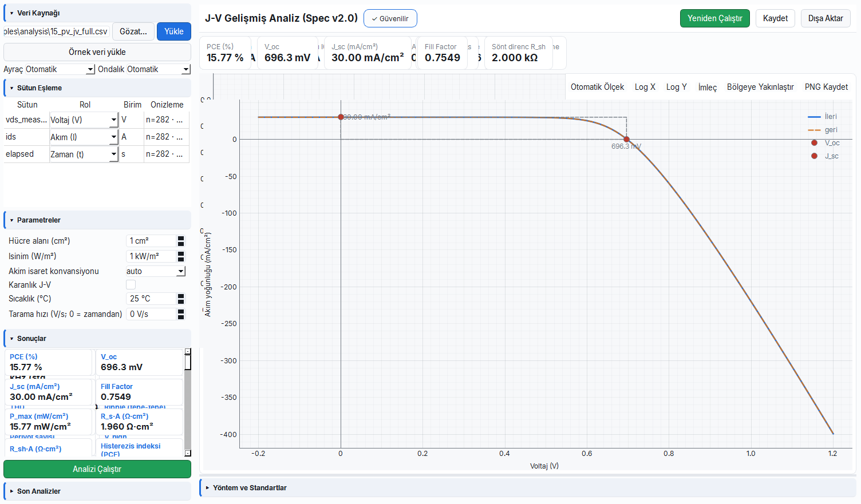
Task: Click the J_sc summary card above plot
Action: pyautogui.click(x=368, y=53)
